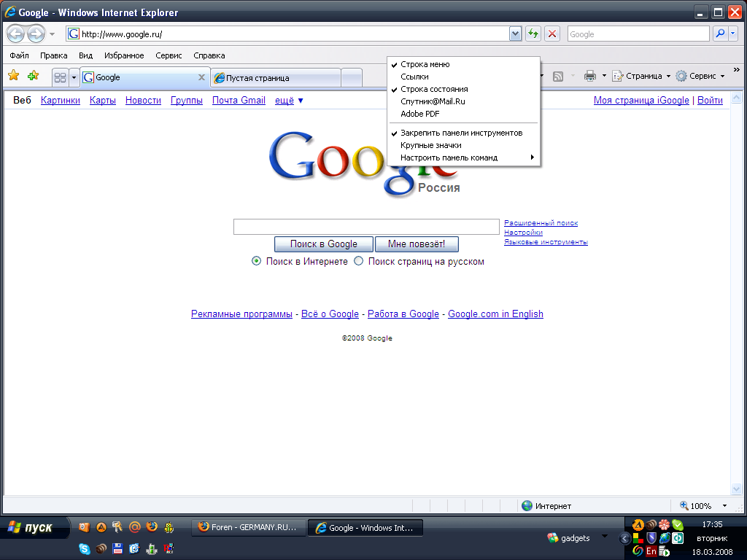Open the Новости link
This screenshot has width=747, height=560.
pos(143,100)
